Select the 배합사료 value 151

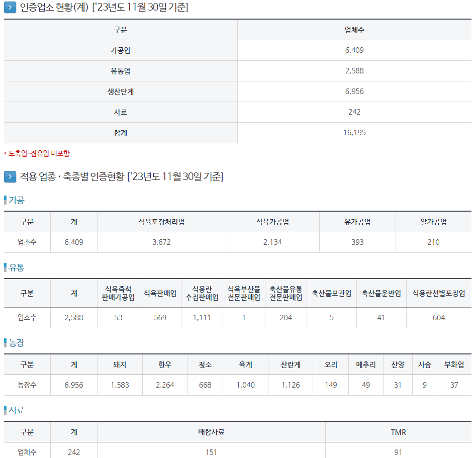211,452
